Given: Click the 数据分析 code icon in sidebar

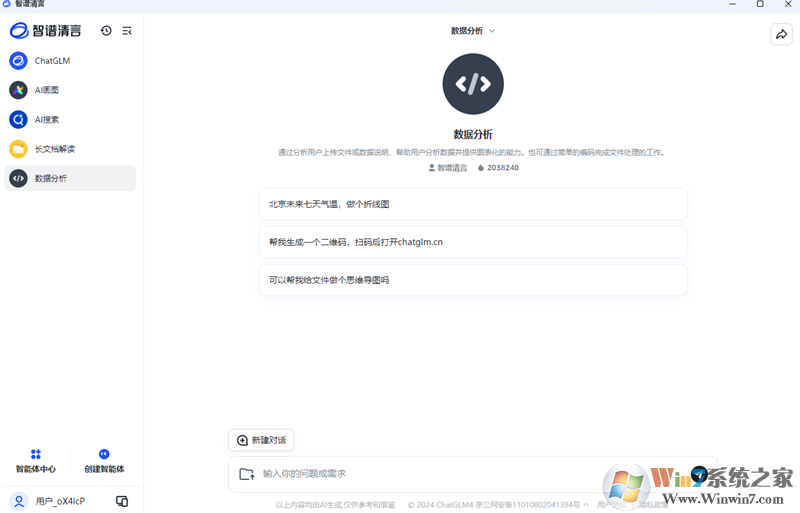Looking at the screenshot, I should coord(18,179).
